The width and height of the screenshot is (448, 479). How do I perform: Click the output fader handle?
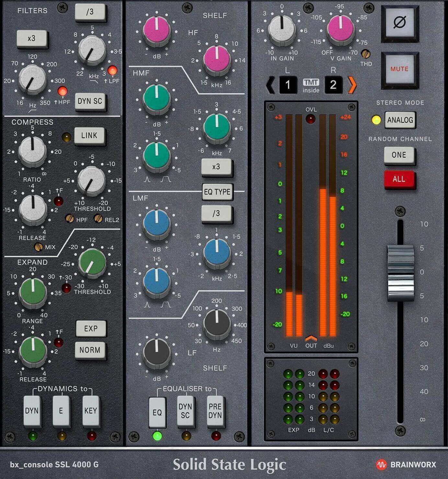click(x=400, y=273)
